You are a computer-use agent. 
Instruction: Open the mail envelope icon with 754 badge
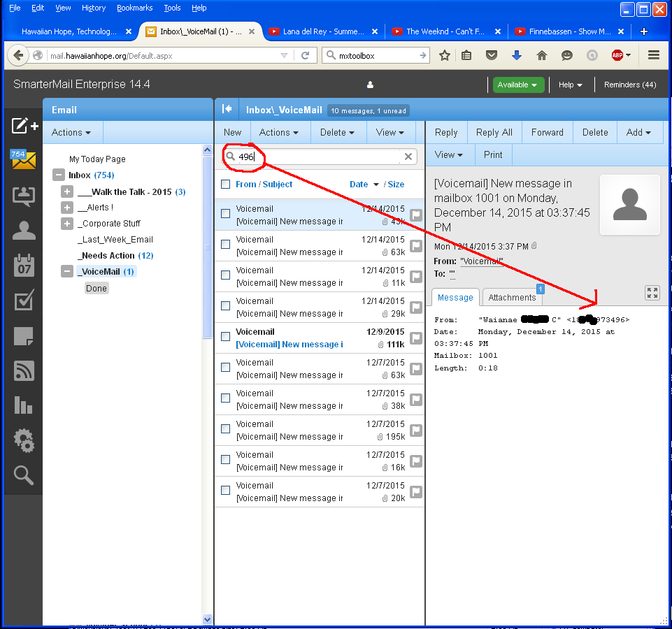pyautogui.click(x=23, y=160)
